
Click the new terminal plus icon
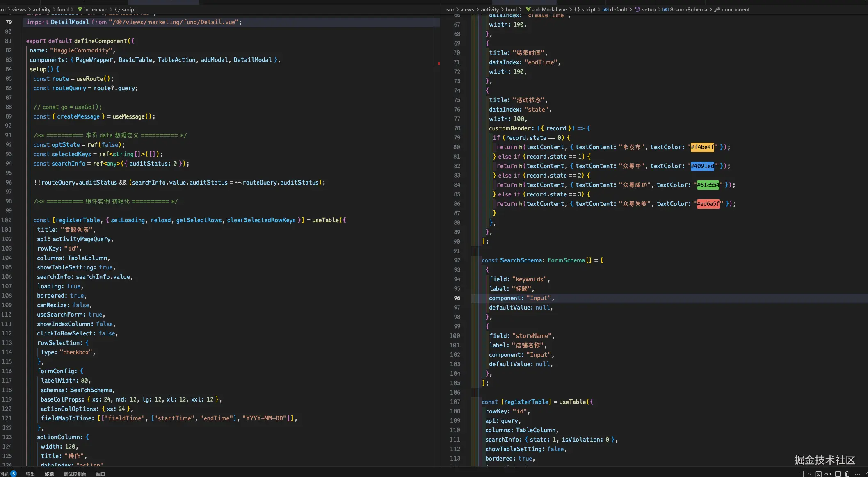pyautogui.click(x=803, y=474)
